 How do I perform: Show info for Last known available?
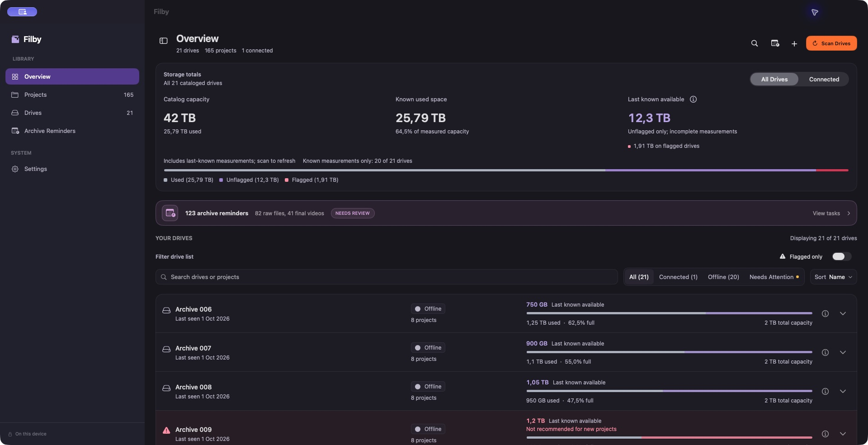click(693, 99)
